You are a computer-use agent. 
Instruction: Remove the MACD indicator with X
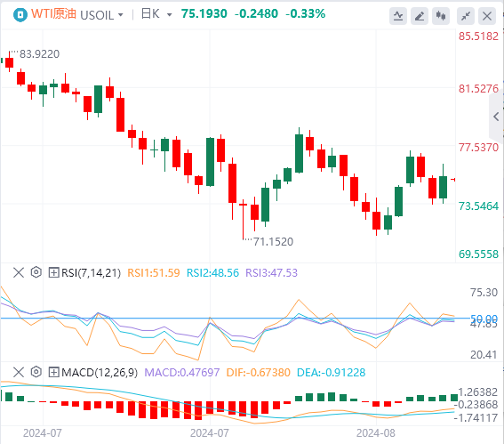click(x=19, y=372)
